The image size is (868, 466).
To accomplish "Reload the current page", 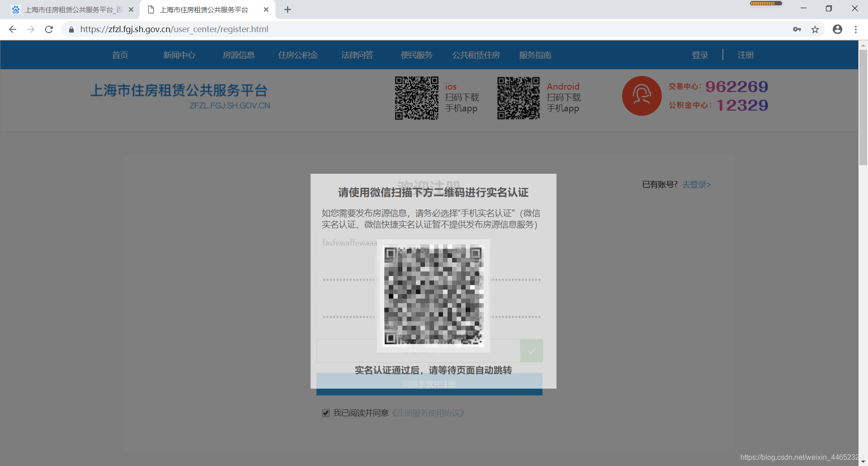I will (49, 29).
